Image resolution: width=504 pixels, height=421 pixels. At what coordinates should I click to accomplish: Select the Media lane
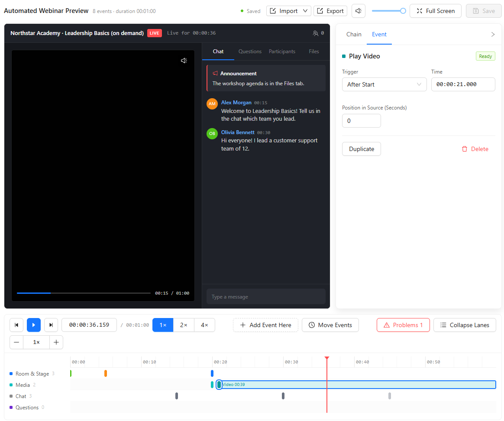point(23,385)
